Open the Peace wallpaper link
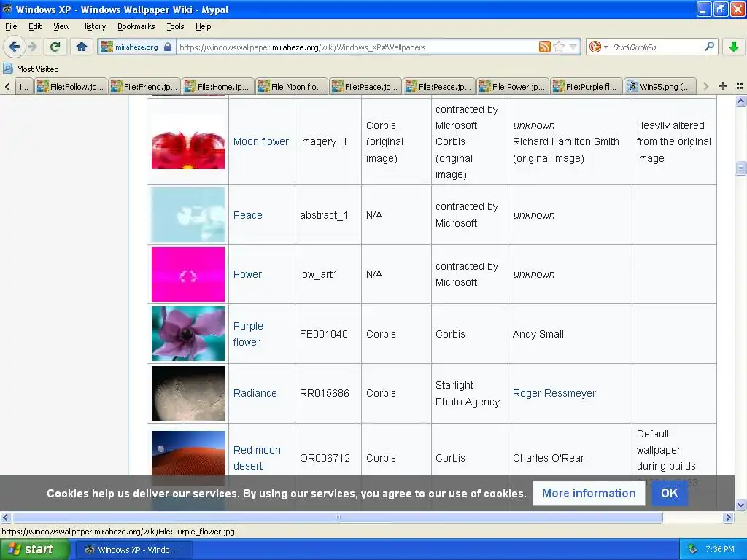This screenshot has width=747, height=560. click(248, 215)
